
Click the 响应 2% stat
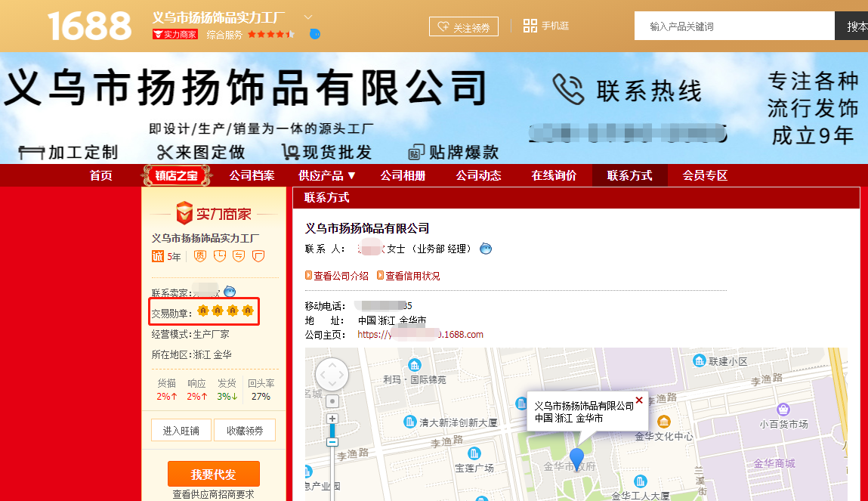[x=196, y=390]
